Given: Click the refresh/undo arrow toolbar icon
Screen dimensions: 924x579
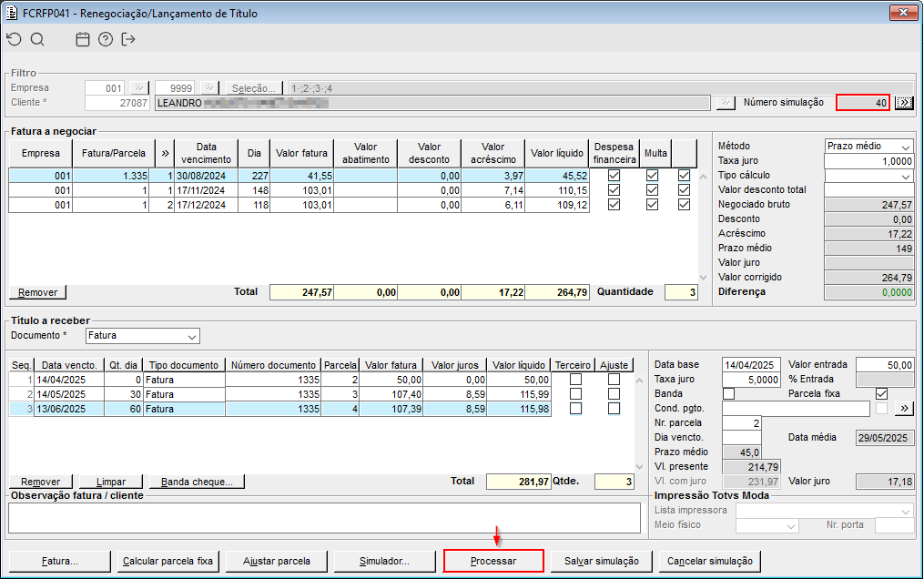Looking at the screenshot, I should click(13, 39).
